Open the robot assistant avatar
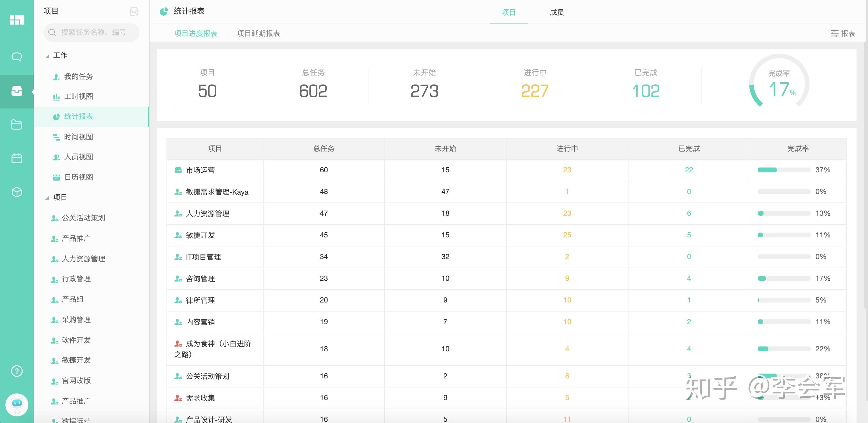 17,405
